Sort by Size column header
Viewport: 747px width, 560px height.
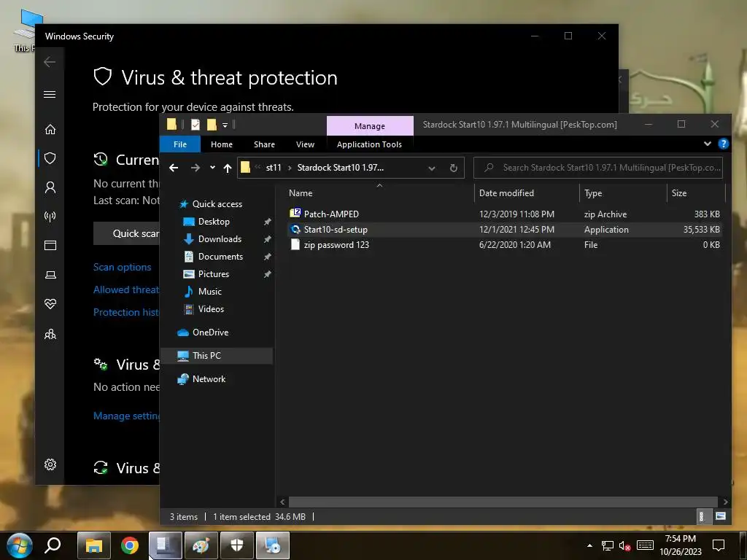(696, 192)
